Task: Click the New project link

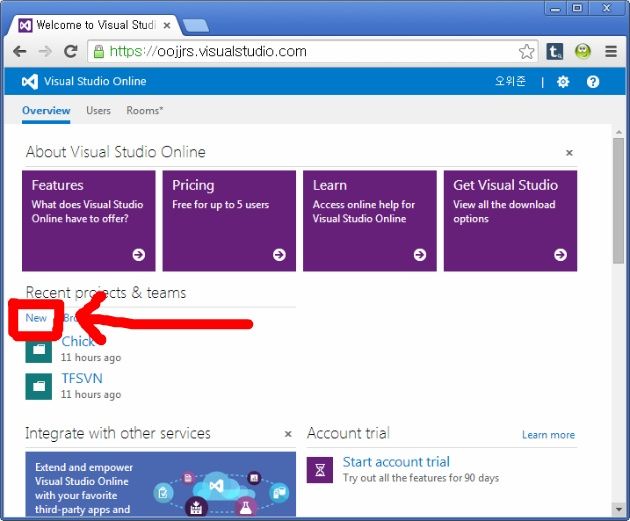Action: pyautogui.click(x=36, y=318)
